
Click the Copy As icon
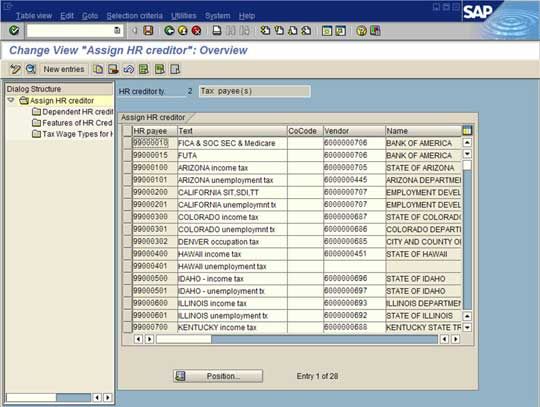tap(98, 69)
